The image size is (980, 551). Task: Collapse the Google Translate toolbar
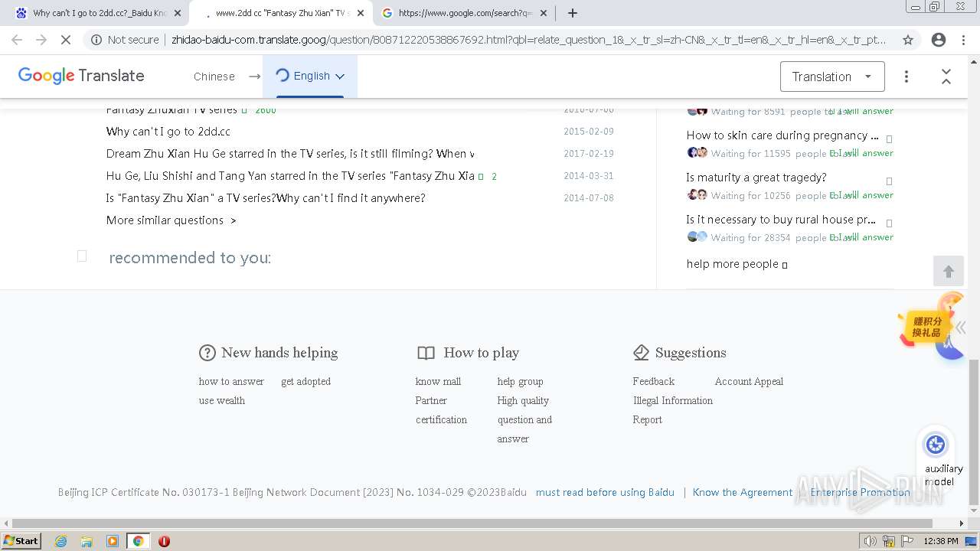946,77
